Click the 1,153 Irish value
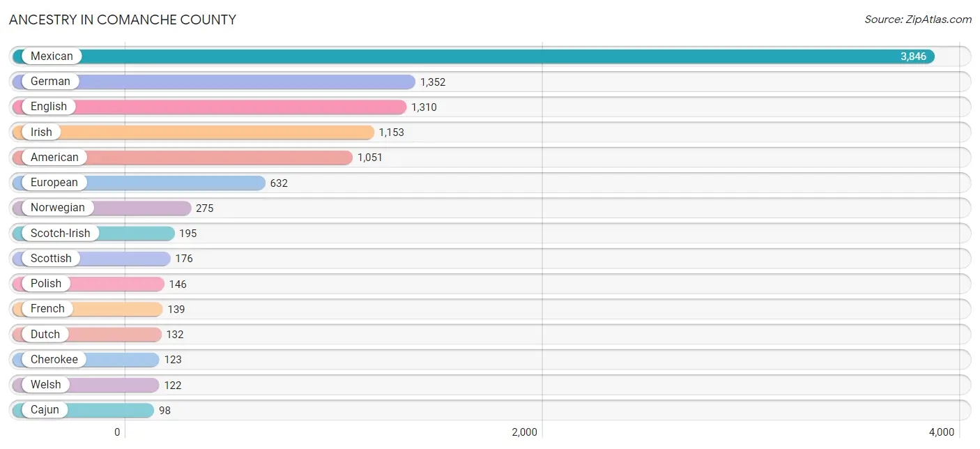 tap(392, 132)
